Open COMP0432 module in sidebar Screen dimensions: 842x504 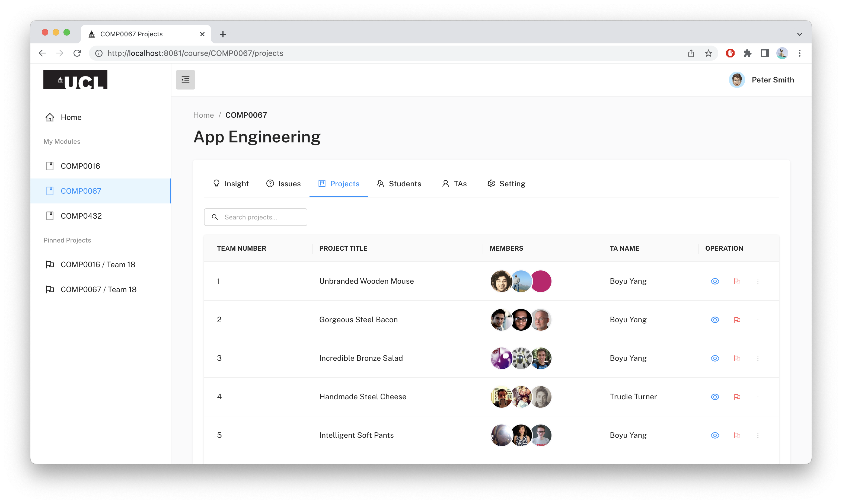pos(100,216)
